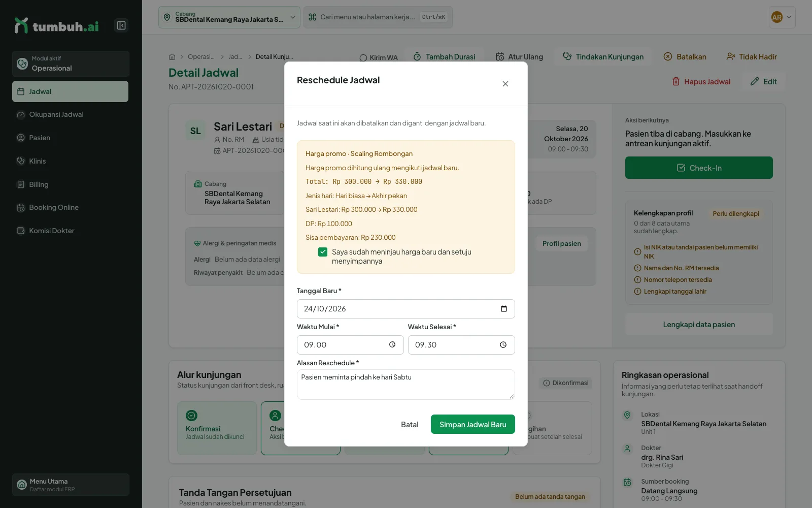Go to Pasien menu
Viewport: 812px width, 508px height.
click(70, 138)
